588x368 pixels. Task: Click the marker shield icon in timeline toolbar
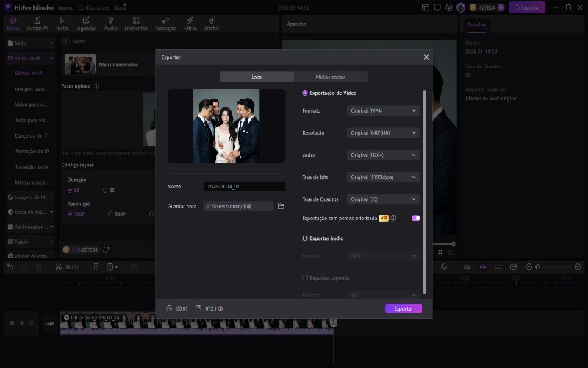[96, 267]
